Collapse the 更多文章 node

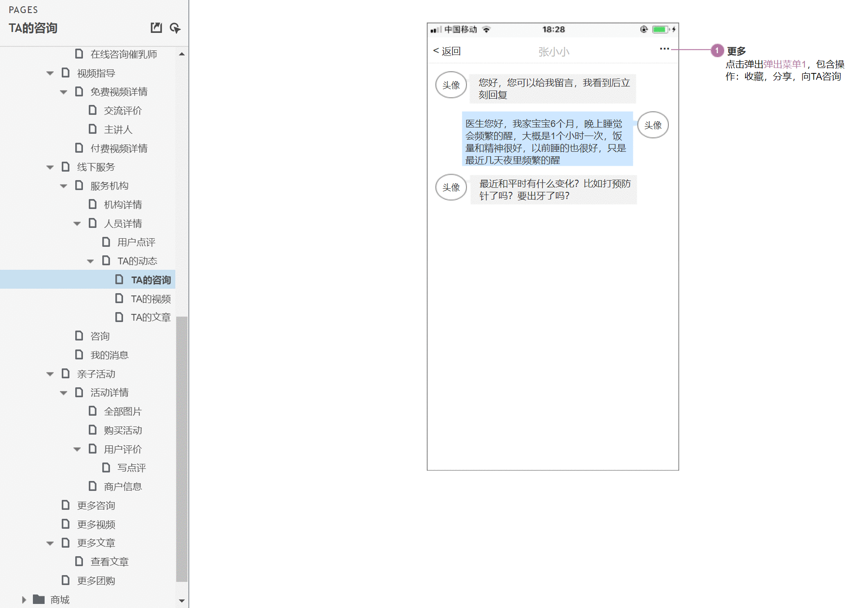pyautogui.click(x=50, y=543)
